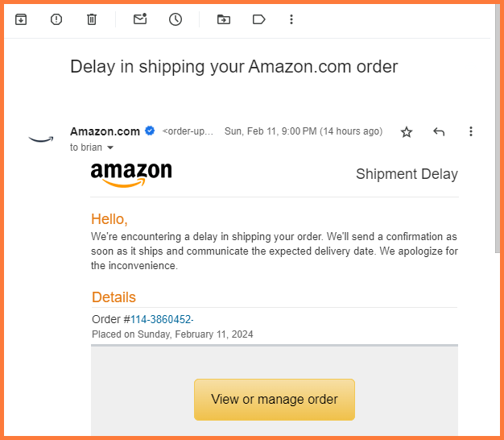Open the Move to folder icon

coord(224,19)
